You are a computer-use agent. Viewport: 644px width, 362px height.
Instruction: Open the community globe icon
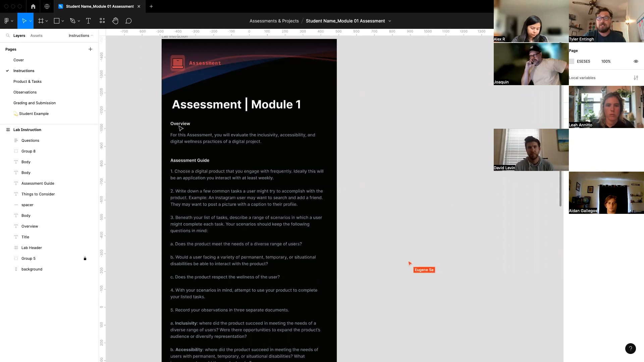47,6
